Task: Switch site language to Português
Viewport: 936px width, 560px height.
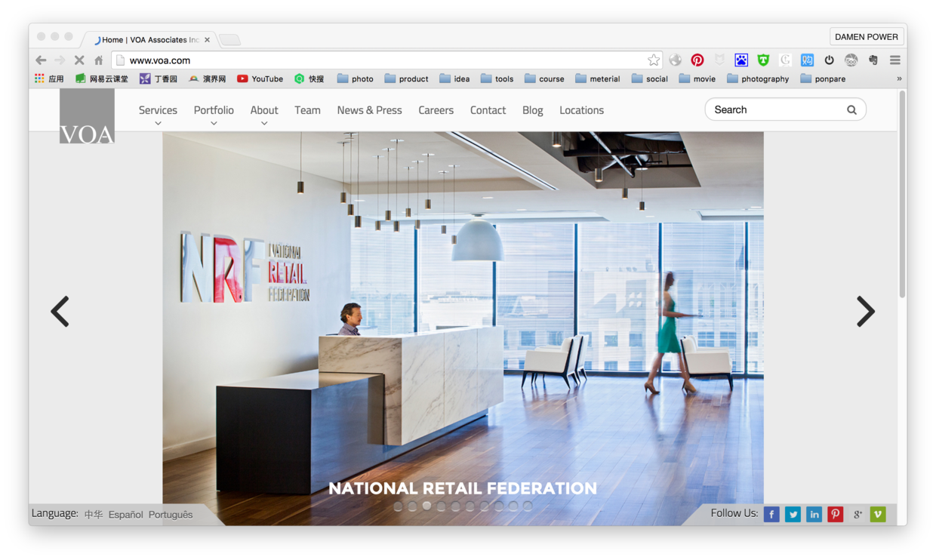Action: pyautogui.click(x=171, y=515)
